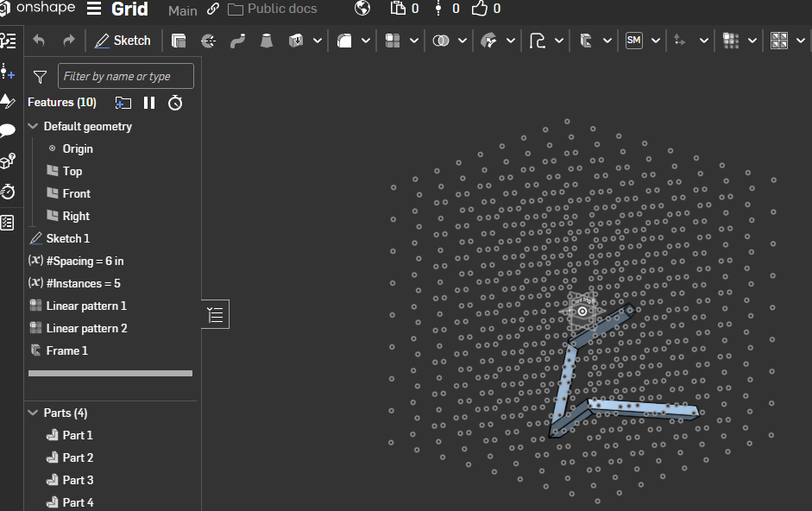Click the rollback bar

(x=110, y=373)
